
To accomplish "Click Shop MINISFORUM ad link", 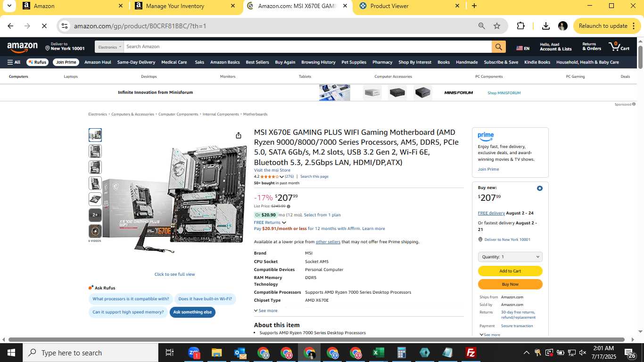I will point(504,93).
